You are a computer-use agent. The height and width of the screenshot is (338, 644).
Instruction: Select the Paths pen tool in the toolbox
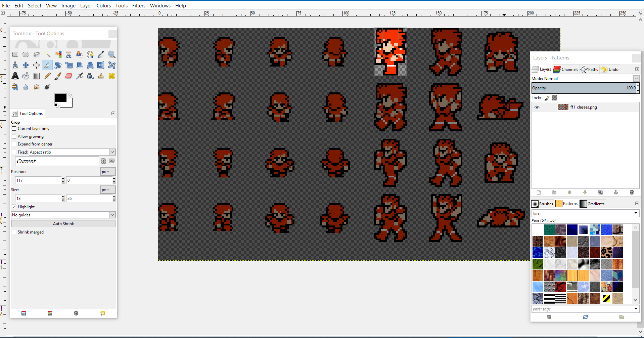click(90, 54)
